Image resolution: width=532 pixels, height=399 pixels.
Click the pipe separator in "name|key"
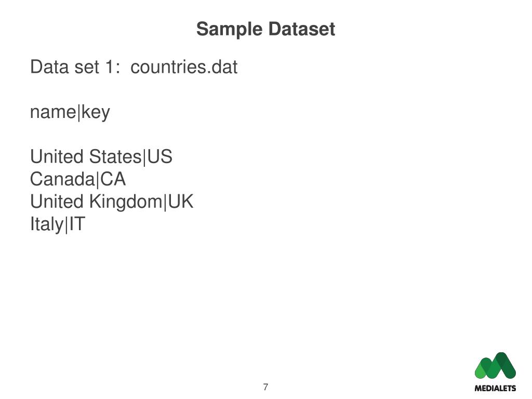78,112
